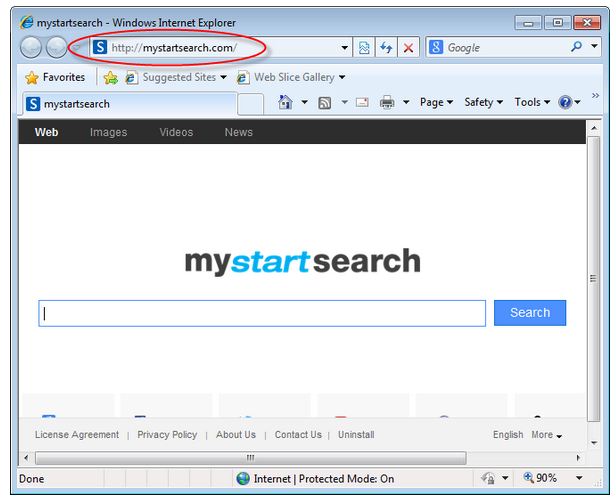This screenshot has height=502, width=616.
Task: Open the Privacy Policy link
Action: point(167,434)
